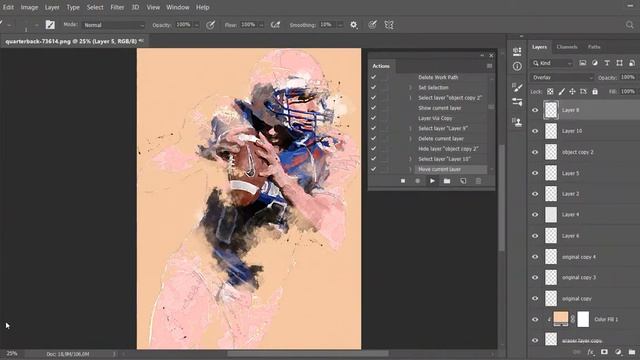Click the zoom level field showing 25%
The width and height of the screenshot is (640, 360).
[12, 353]
